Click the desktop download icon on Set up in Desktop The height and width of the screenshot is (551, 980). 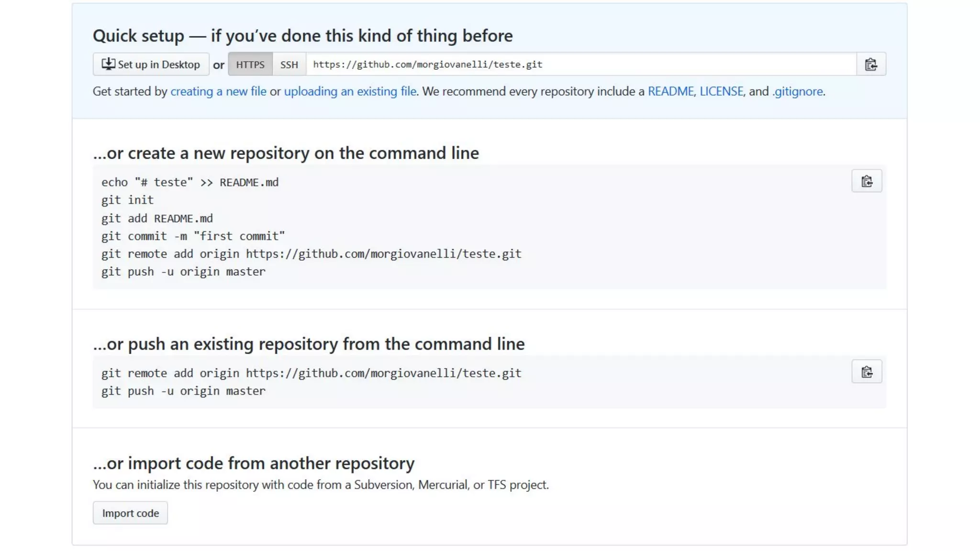click(x=108, y=64)
